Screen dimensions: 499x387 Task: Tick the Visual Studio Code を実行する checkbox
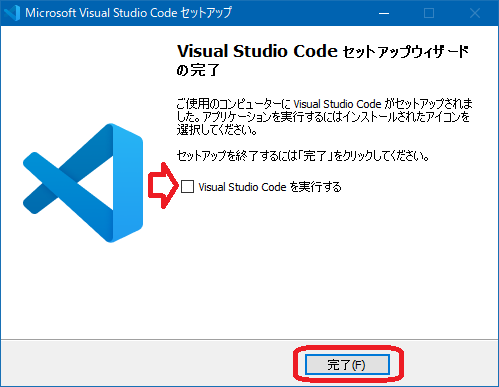point(187,186)
